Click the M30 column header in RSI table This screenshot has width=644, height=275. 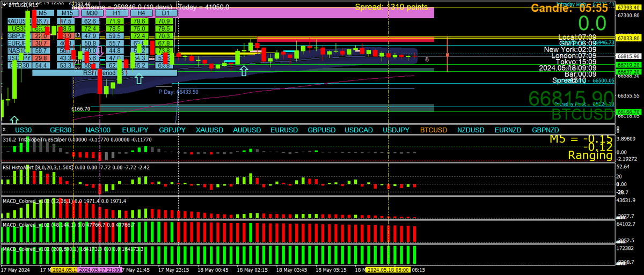[x=92, y=13]
